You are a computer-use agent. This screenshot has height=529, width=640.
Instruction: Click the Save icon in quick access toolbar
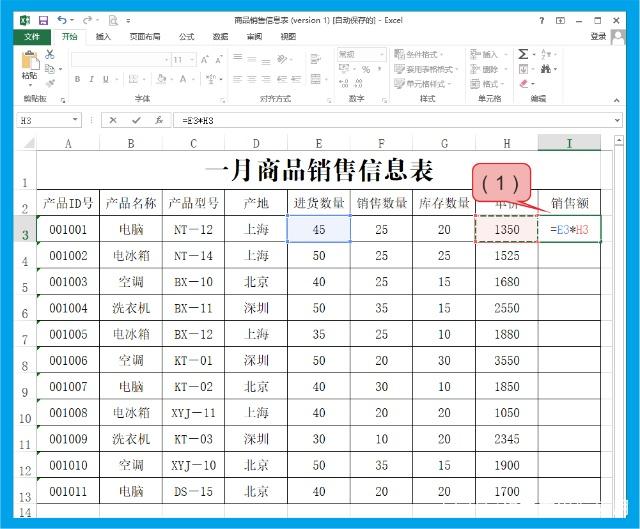[x=43, y=20]
